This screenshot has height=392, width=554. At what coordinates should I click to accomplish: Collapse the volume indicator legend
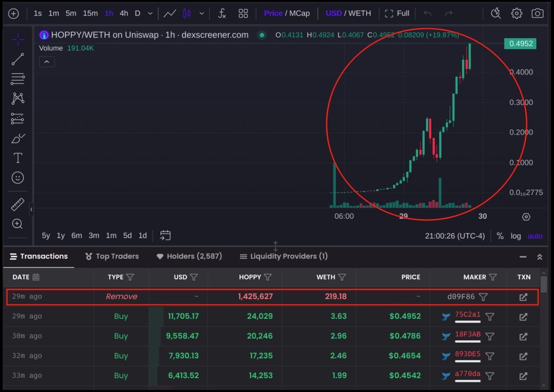click(47, 62)
